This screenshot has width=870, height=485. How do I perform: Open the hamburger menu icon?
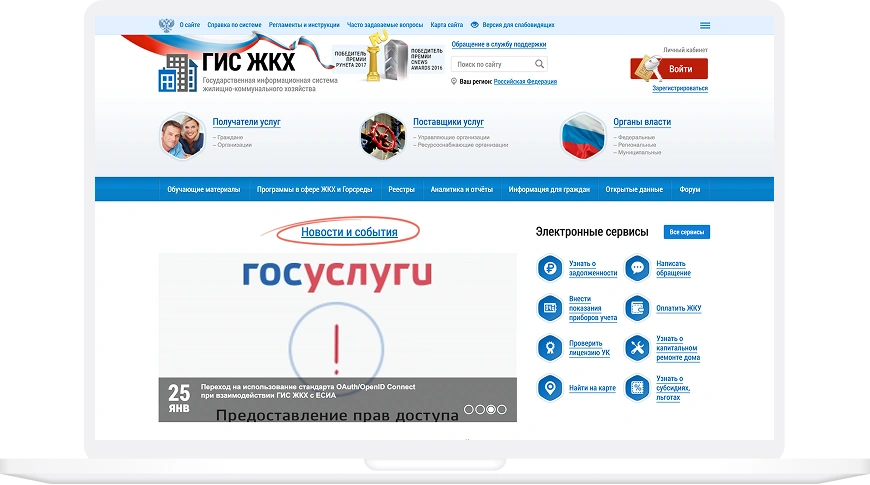[x=705, y=26]
